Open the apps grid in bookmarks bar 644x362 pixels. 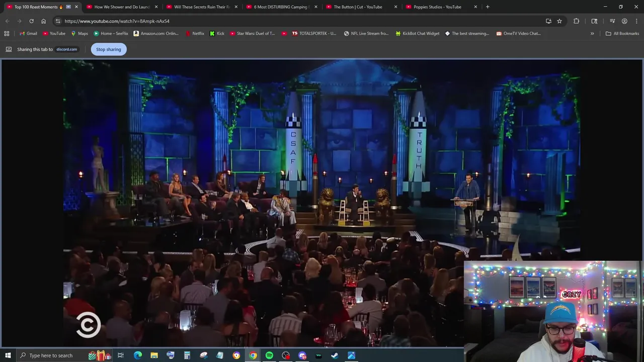pos(7,34)
